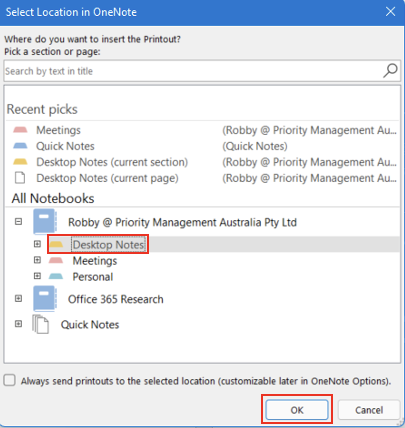Click the Cancel button
The image size is (405, 428).
pyautogui.click(x=369, y=410)
